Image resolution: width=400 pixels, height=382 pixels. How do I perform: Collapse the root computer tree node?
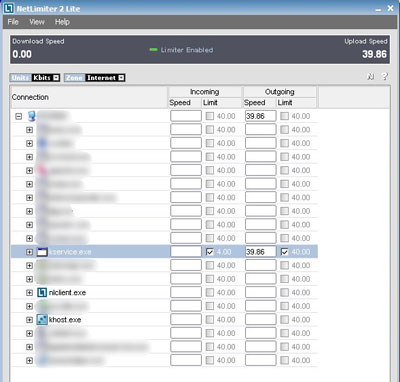coord(19,116)
